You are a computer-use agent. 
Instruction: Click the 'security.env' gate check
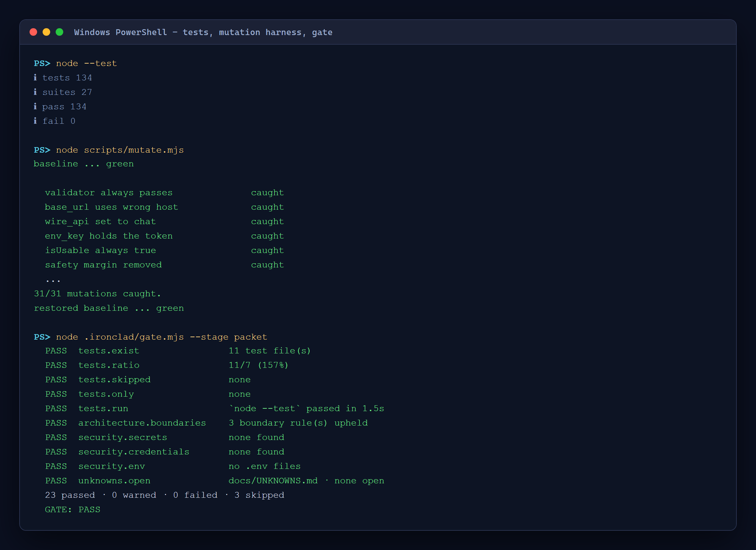pos(112,466)
